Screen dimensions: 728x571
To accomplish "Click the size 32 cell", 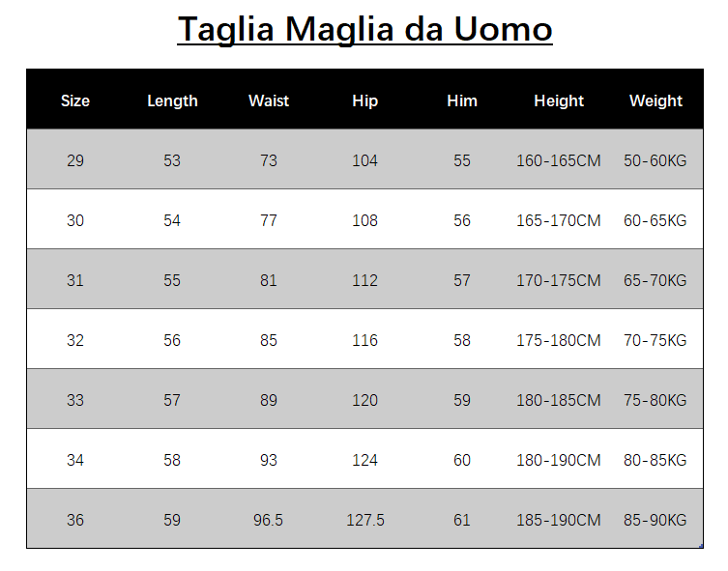I will click(x=75, y=340).
